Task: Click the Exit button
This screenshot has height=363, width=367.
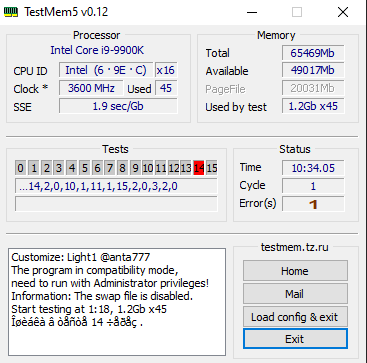Action: point(295,339)
